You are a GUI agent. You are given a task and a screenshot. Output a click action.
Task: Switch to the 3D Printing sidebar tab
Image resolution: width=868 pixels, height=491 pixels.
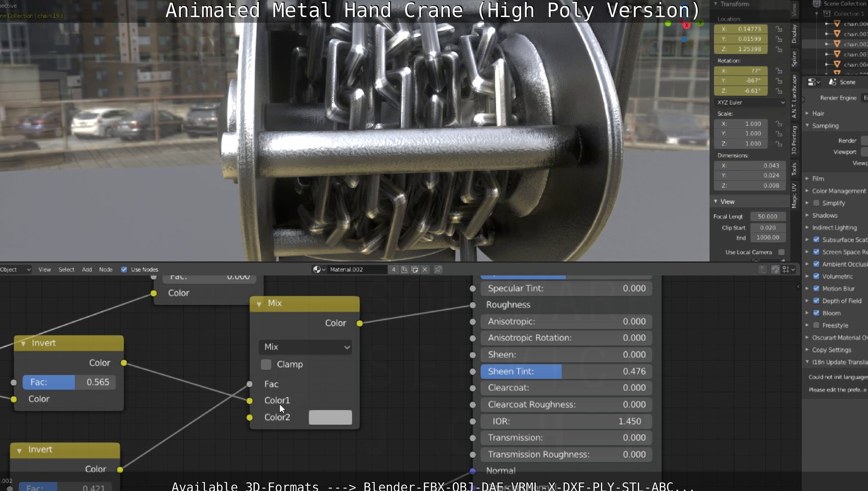(794, 140)
